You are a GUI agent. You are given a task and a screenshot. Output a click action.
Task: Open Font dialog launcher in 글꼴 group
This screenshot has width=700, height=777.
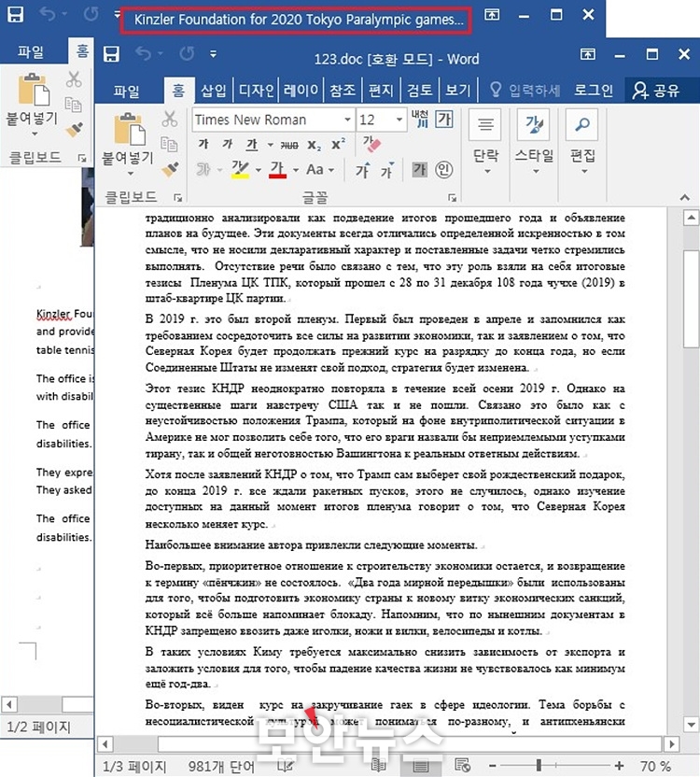pyautogui.click(x=452, y=198)
